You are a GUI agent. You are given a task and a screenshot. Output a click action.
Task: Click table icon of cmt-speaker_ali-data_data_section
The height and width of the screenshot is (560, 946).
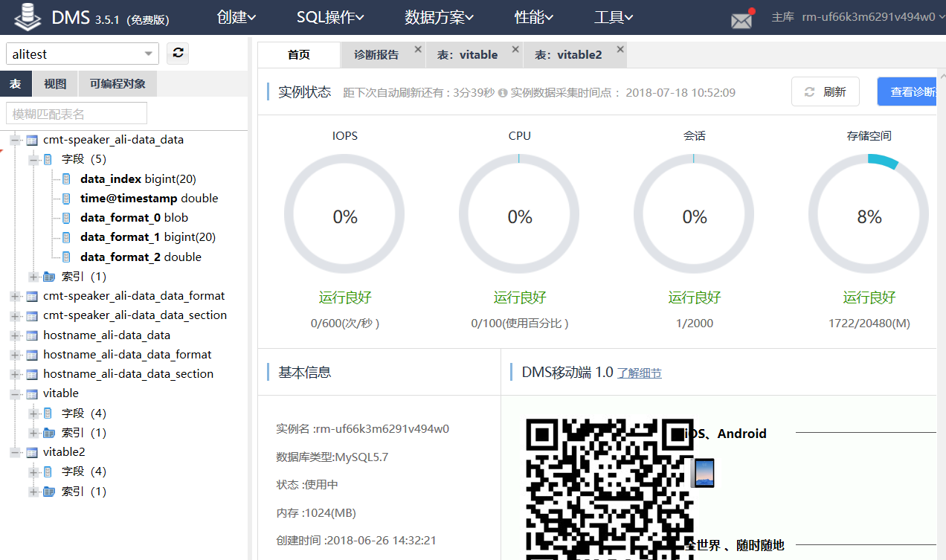point(31,315)
